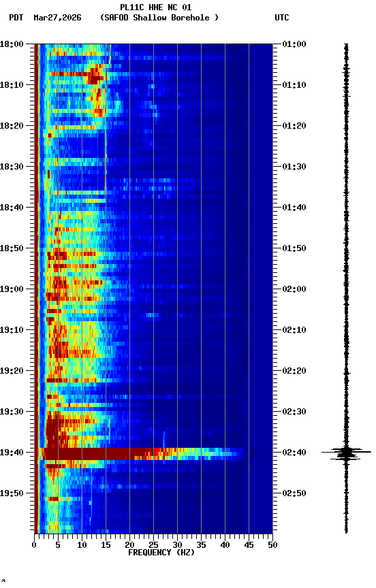Screen dimensions: 376x588
Task: Click the 19:50 PDT time label
Action: pyautogui.click(x=12, y=494)
